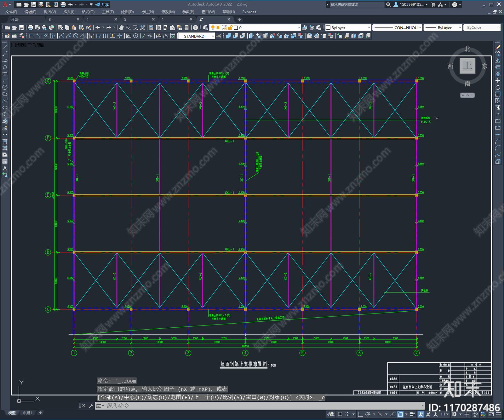Select the Linear dimension tool
Screen dimensions: 504x420
click(31, 36)
